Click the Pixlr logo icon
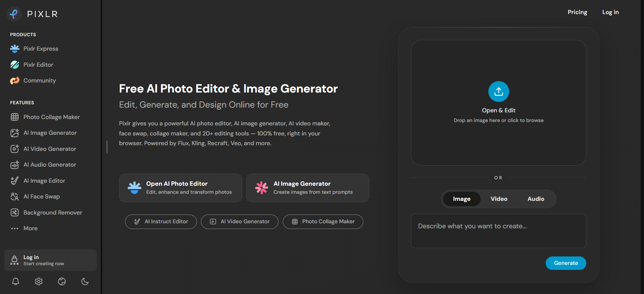The height and width of the screenshot is (294, 644). pyautogui.click(x=14, y=14)
